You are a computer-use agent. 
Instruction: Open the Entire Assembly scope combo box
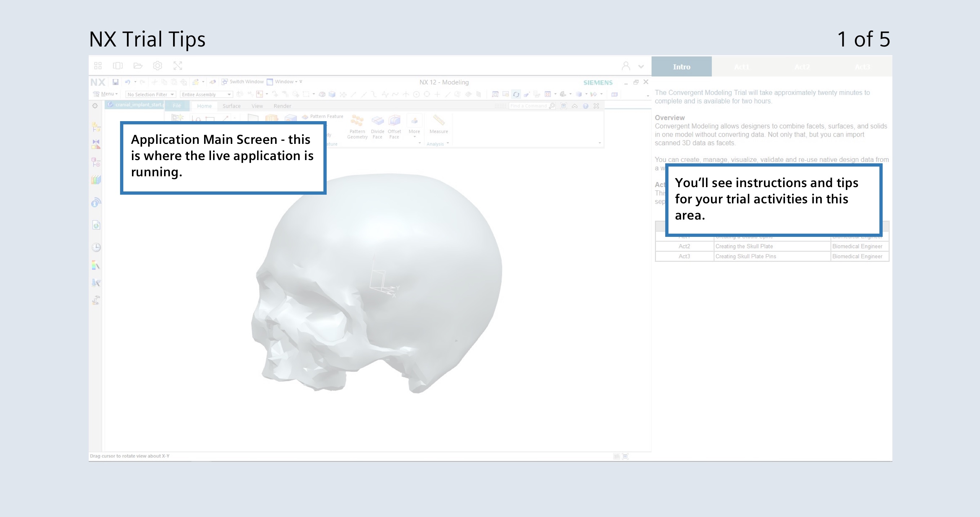[206, 94]
